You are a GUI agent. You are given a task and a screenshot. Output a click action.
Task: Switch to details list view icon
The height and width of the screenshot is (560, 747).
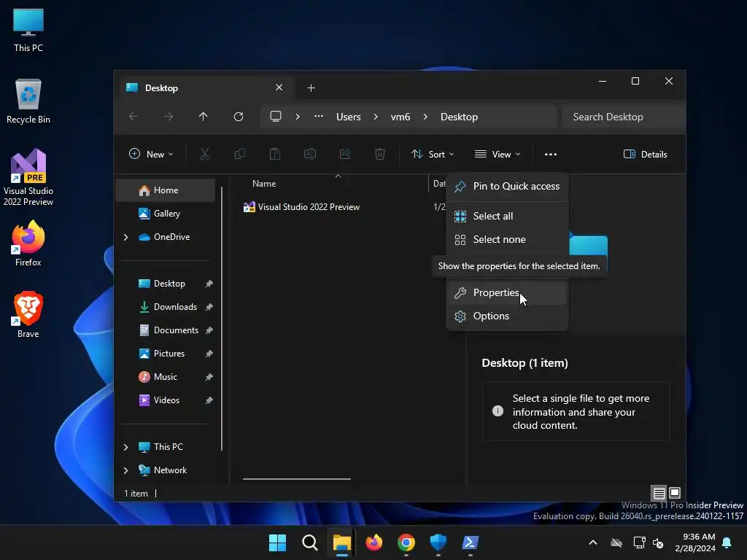[659, 493]
